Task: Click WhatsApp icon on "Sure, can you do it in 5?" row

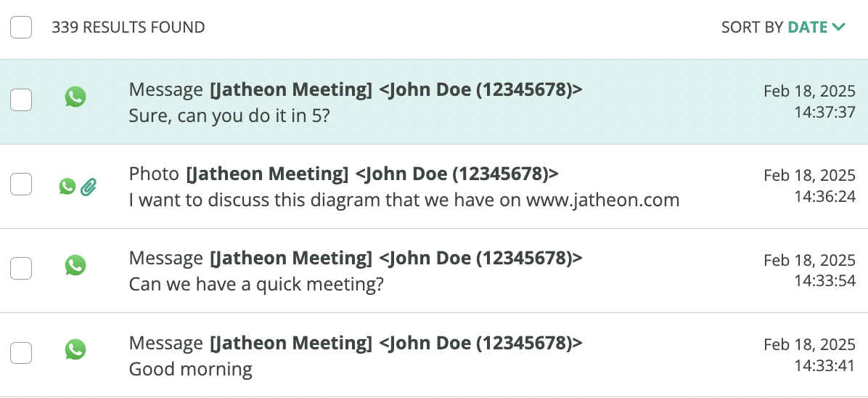Action: tap(75, 97)
